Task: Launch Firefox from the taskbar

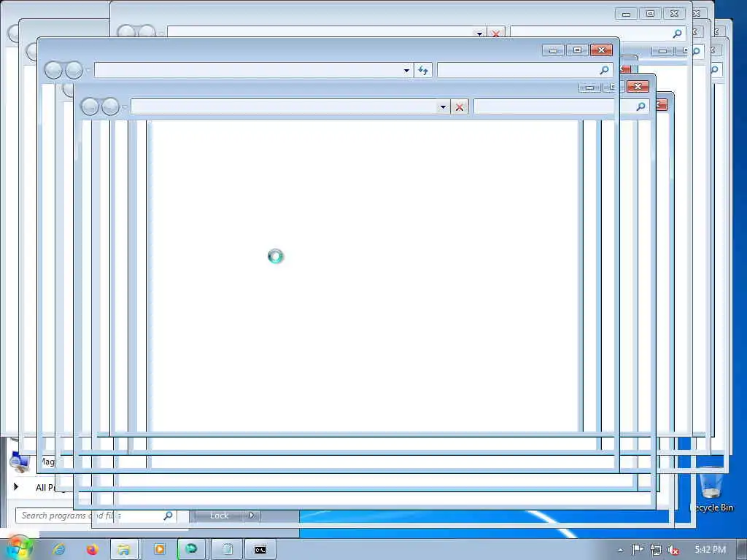Action: pos(93,550)
